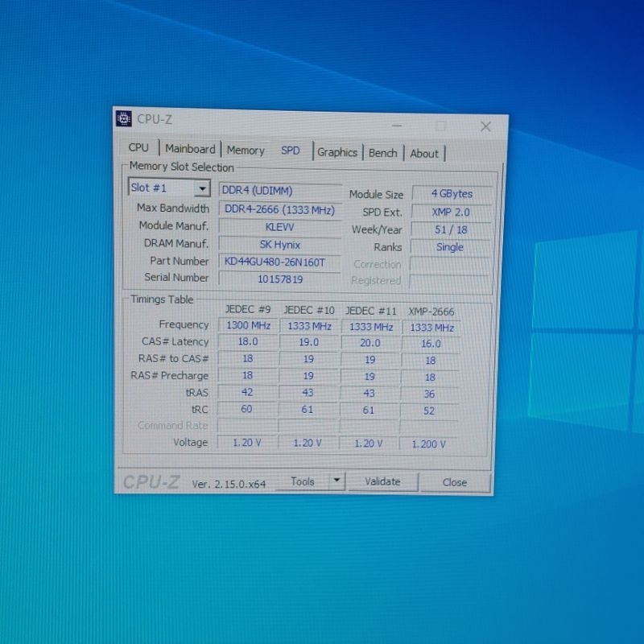644x644 pixels.
Task: Click the tRAS value 36 under XMP-2666
Action: pos(429,394)
